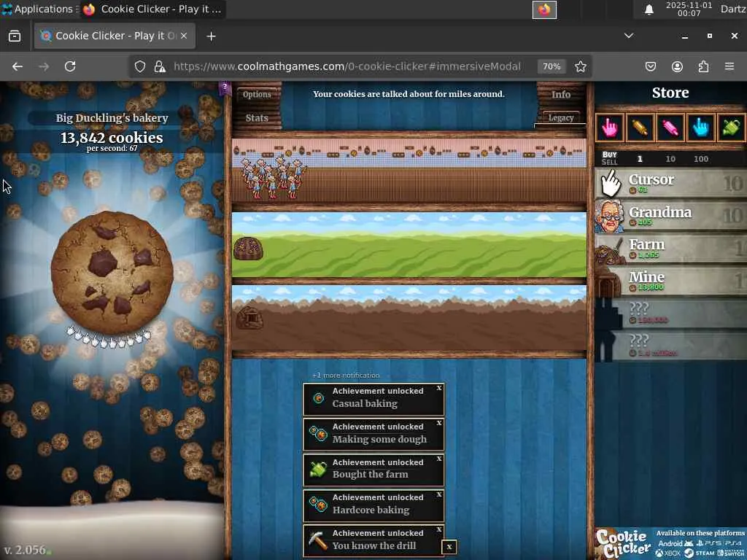
Task: Expand the list all tabs chevron
Action: pos(629,36)
